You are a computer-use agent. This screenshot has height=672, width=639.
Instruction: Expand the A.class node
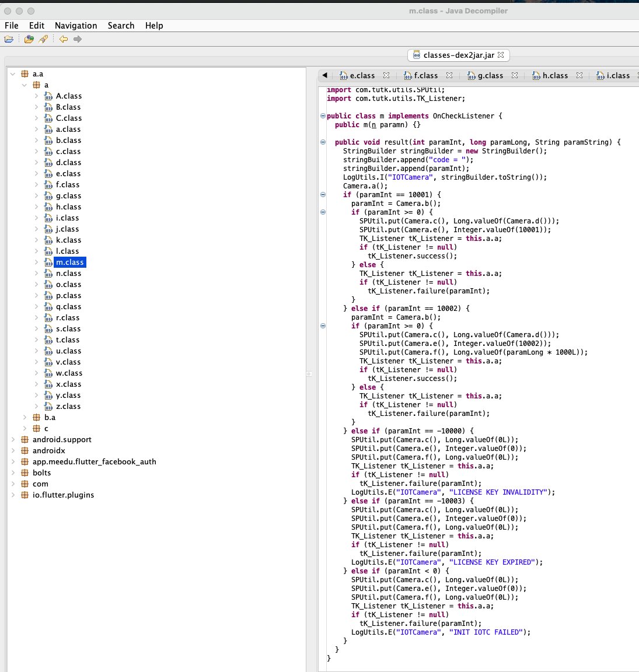coord(36,96)
